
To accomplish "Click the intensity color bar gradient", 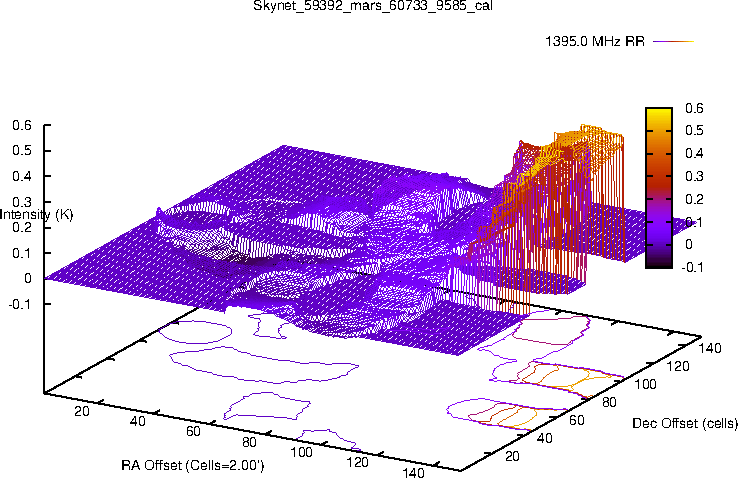I will point(659,188).
